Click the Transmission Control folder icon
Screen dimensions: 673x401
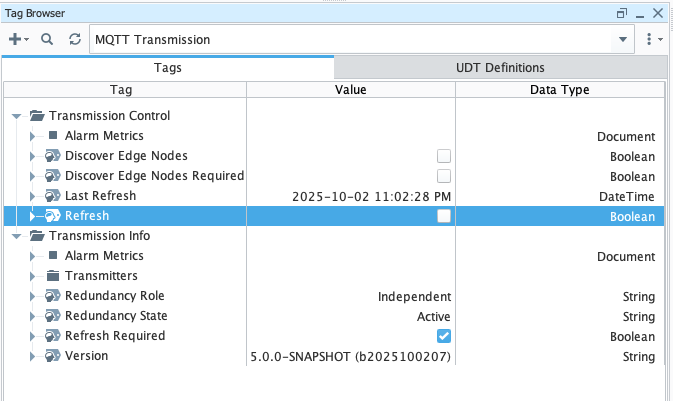tap(37, 116)
